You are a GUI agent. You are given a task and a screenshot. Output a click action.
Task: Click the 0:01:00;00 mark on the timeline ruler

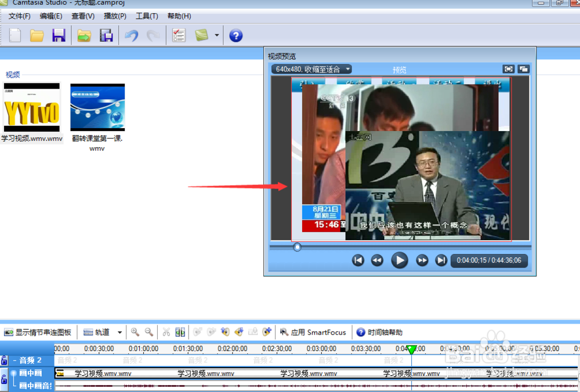(143, 349)
